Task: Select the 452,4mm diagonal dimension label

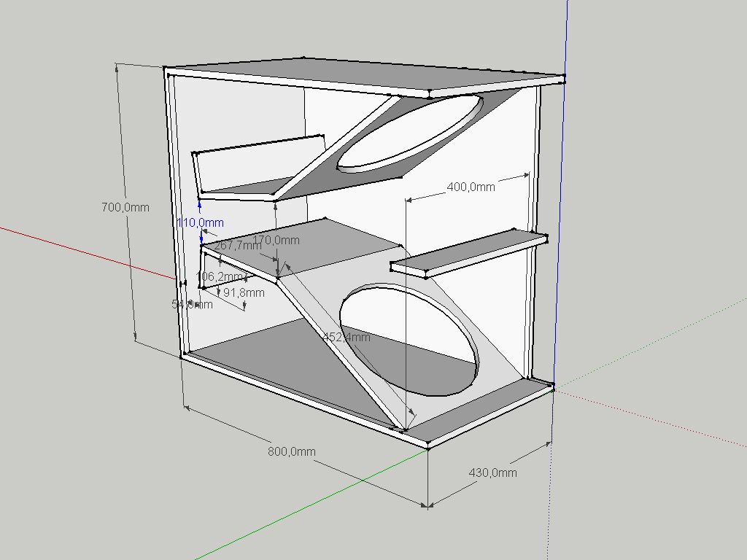Action: [347, 337]
